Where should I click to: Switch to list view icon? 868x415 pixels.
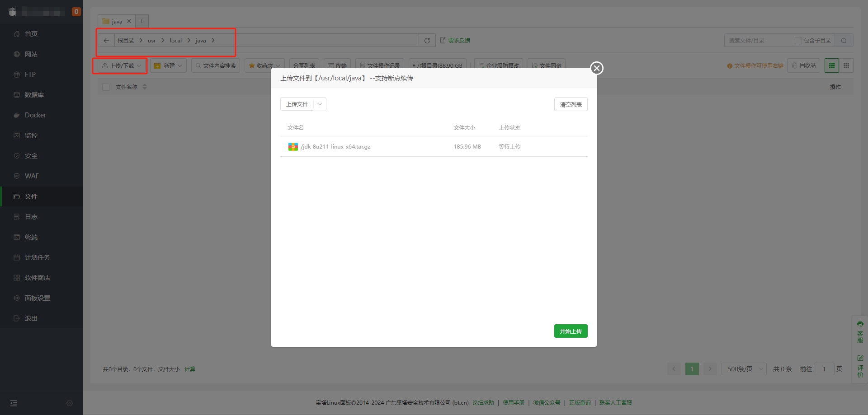832,65
